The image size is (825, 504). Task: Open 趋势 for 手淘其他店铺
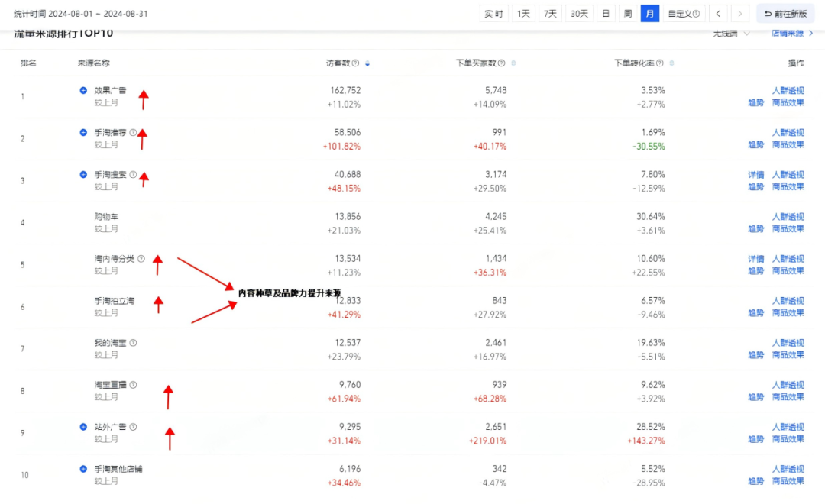(x=755, y=481)
